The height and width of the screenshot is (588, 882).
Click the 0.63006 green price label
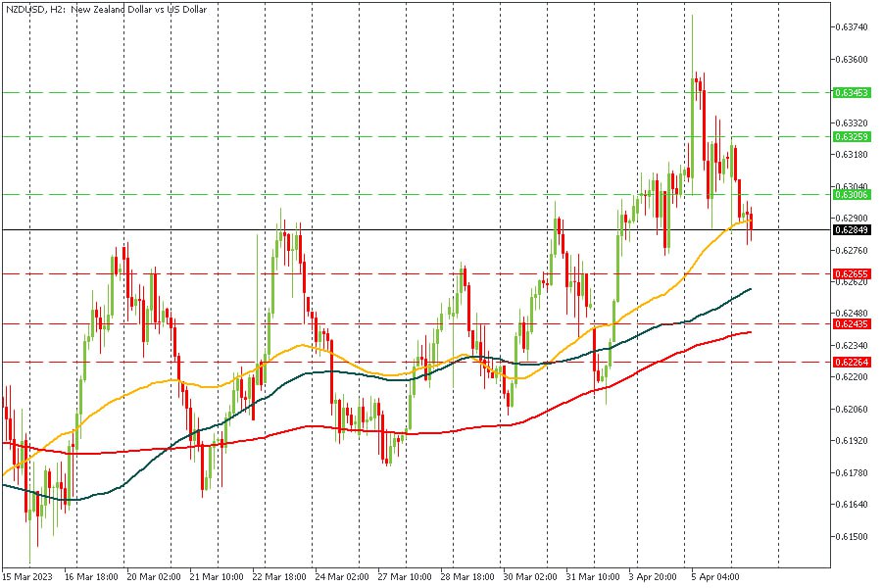pos(852,195)
